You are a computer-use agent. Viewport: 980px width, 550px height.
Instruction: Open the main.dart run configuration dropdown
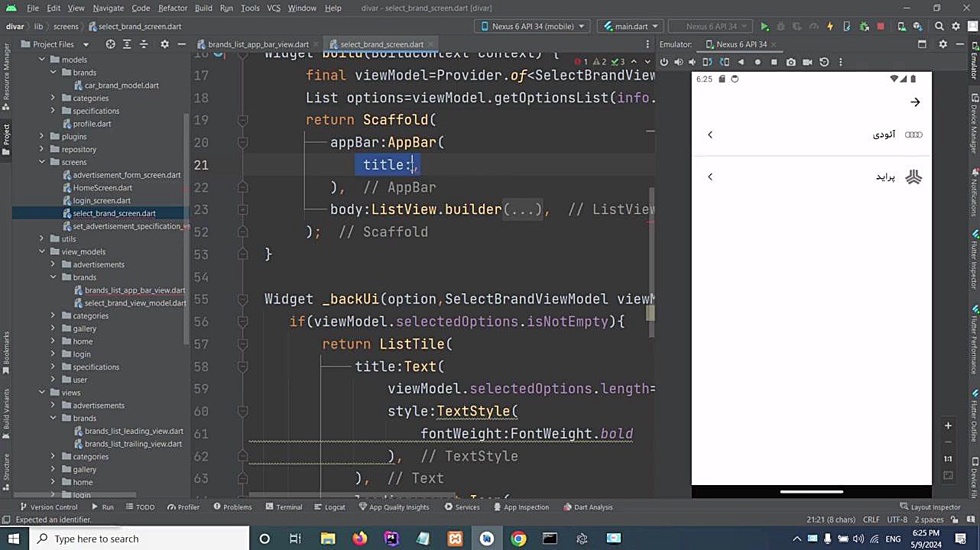(631, 27)
